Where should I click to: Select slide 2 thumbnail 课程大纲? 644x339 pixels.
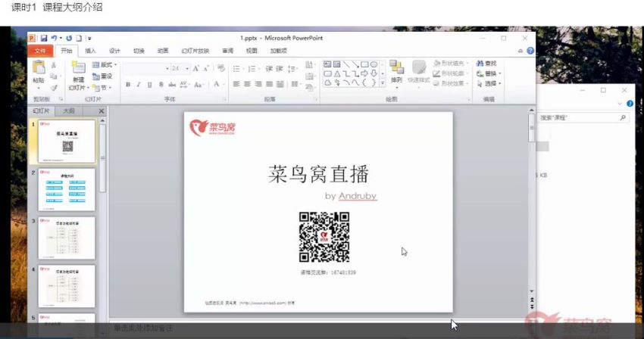pos(66,190)
